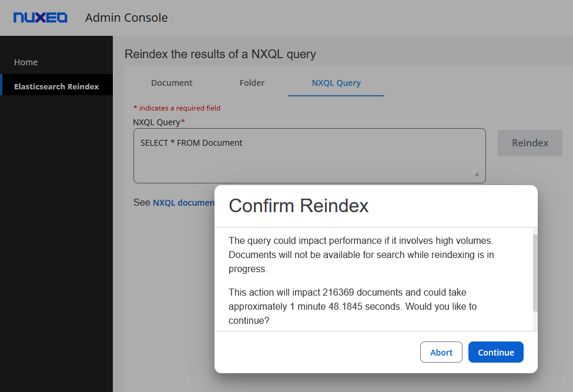Click the Confirm Reindex dialog title

(299, 206)
